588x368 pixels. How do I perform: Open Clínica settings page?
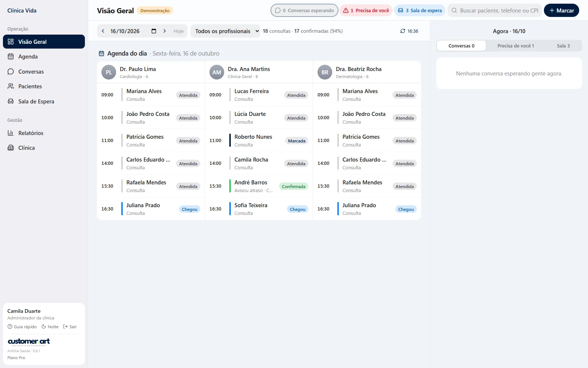pos(44,148)
